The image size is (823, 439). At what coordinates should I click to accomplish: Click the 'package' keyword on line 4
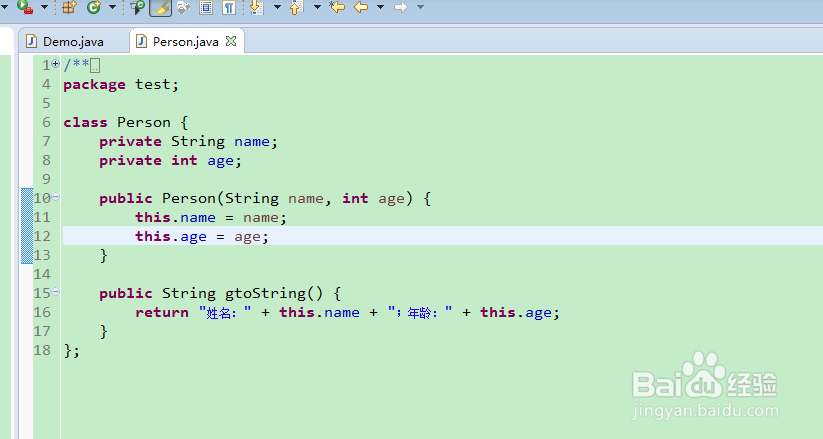(x=94, y=85)
